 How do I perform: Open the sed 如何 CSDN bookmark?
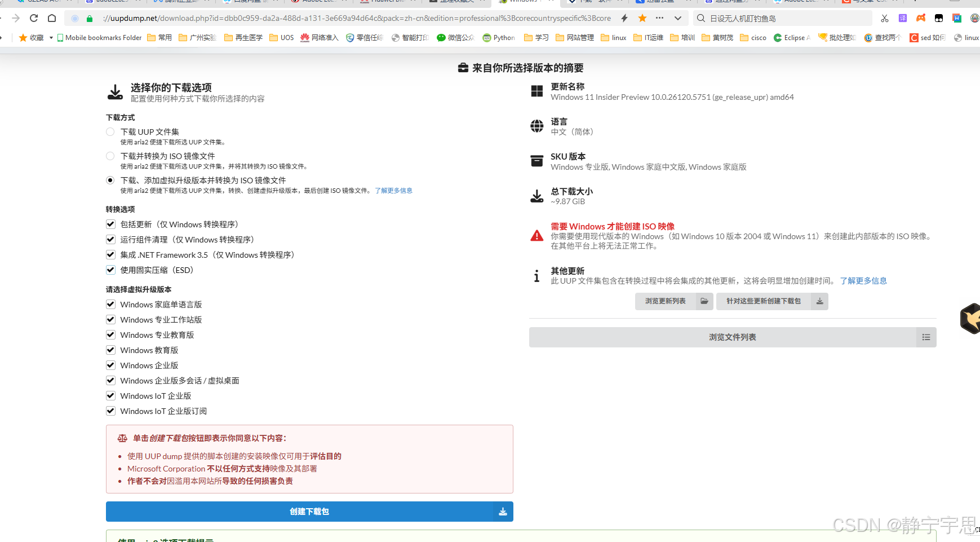tap(928, 38)
